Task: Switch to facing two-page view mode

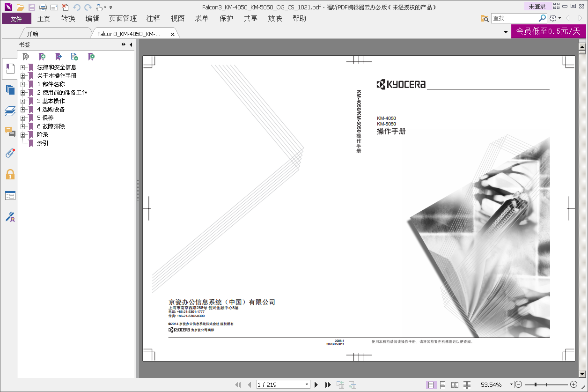Action: (455, 385)
